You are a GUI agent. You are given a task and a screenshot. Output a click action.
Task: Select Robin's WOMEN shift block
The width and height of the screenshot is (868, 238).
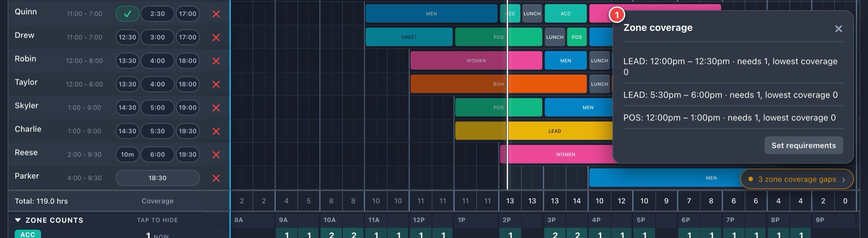pos(476,61)
